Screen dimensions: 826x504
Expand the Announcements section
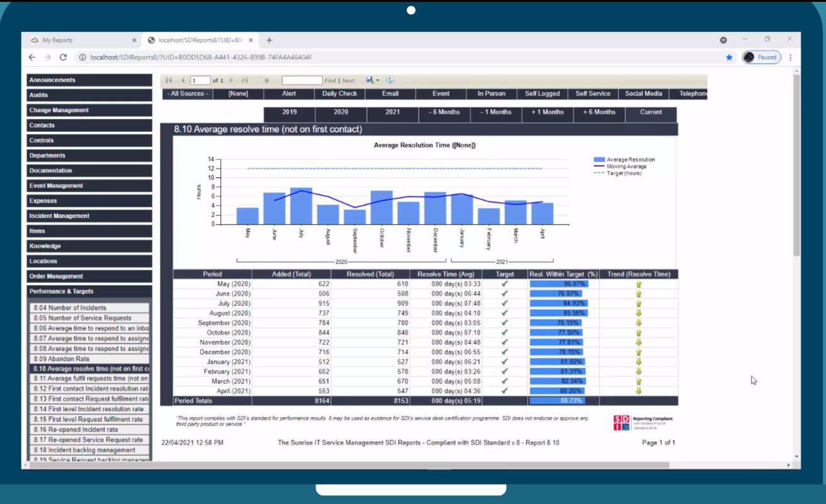89,80
